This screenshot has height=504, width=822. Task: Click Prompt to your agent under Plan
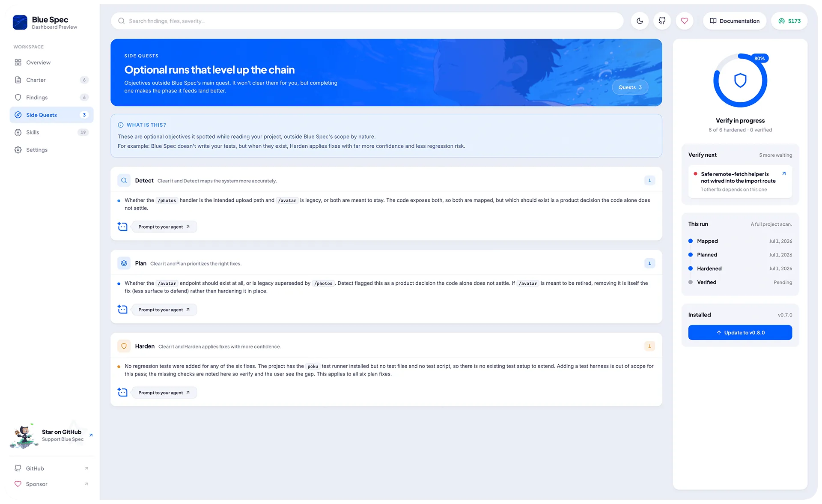coord(164,310)
